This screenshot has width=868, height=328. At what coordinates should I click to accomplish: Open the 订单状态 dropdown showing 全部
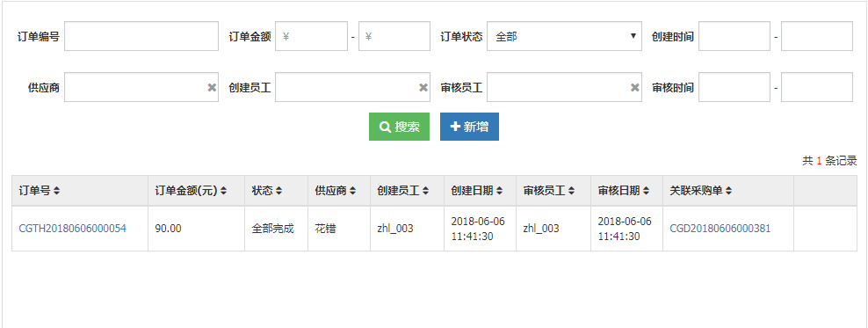click(564, 36)
